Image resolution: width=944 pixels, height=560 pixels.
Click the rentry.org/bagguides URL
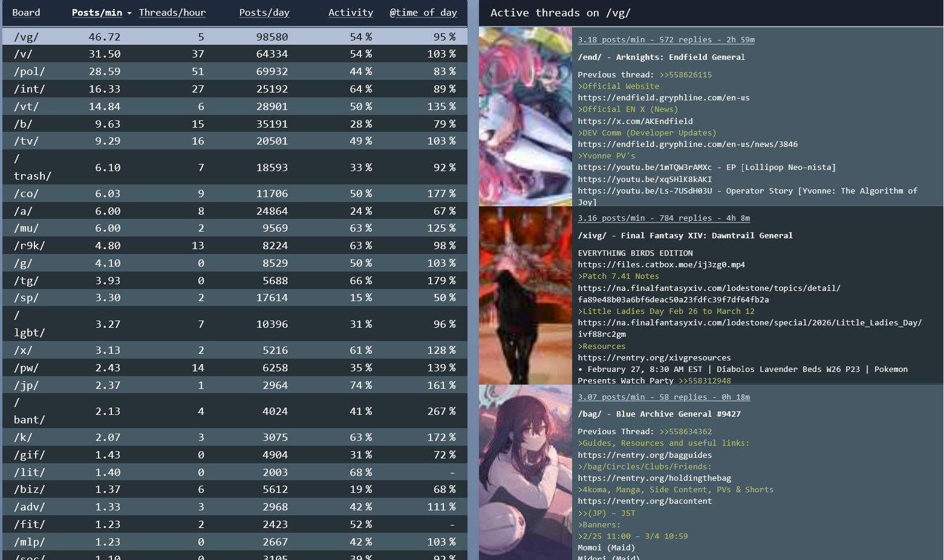click(x=645, y=455)
